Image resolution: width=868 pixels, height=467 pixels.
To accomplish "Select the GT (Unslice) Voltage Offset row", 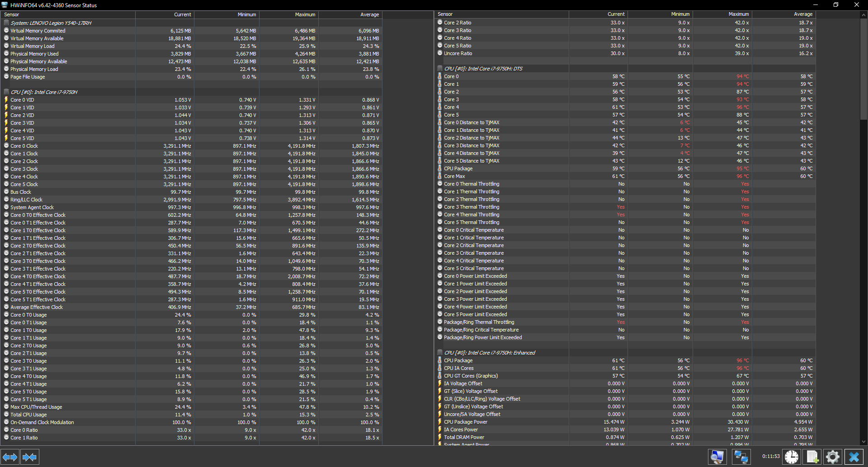I will click(625, 406).
